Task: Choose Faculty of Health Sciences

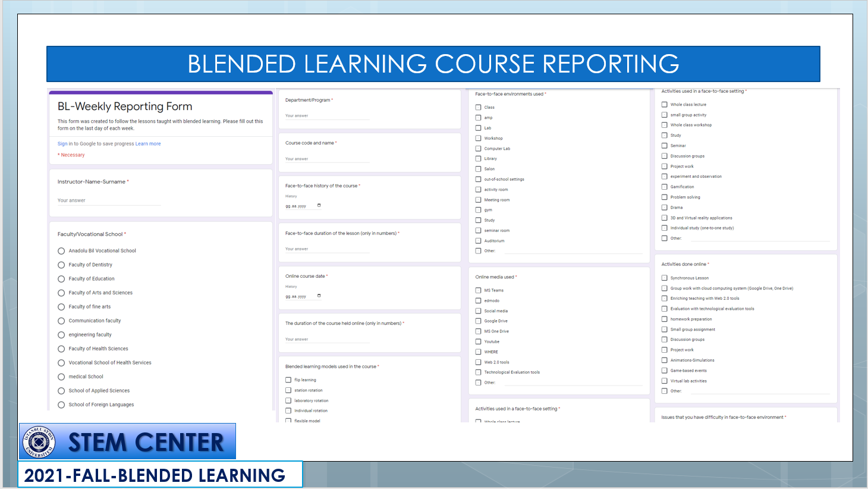Action: pos(61,349)
